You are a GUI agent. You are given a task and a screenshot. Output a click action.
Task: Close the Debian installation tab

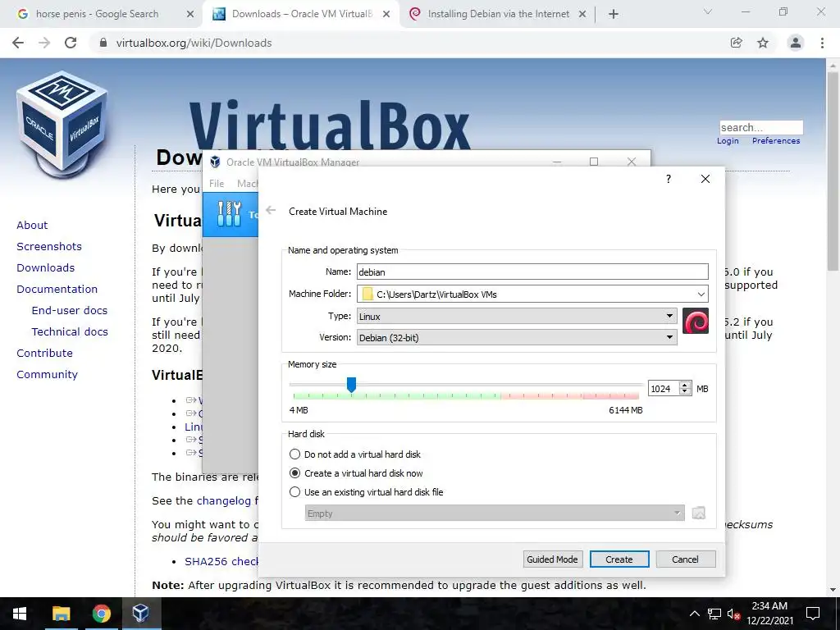click(x=582, y=15)
